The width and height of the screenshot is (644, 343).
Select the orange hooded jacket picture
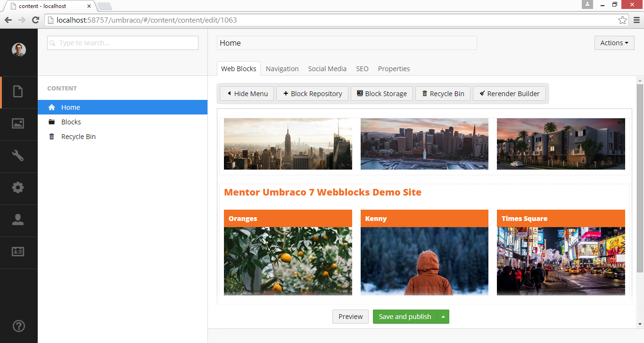point(424,261)
